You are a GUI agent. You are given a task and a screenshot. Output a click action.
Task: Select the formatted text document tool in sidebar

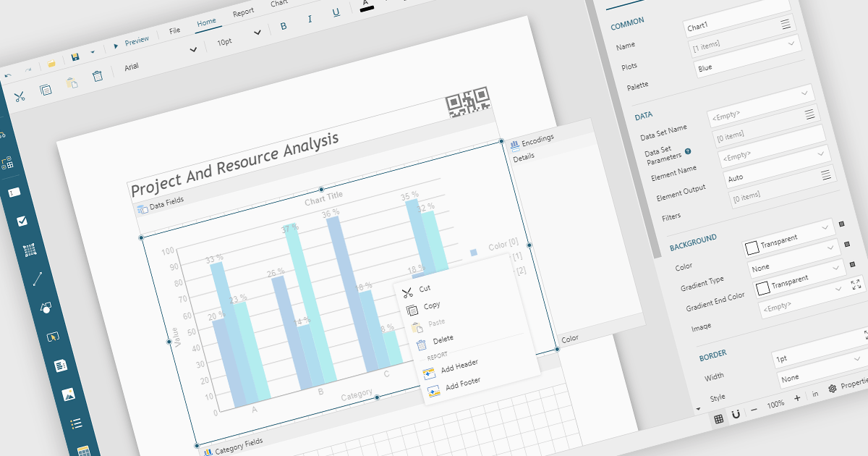pyautogui.click(x=61, y=366)
